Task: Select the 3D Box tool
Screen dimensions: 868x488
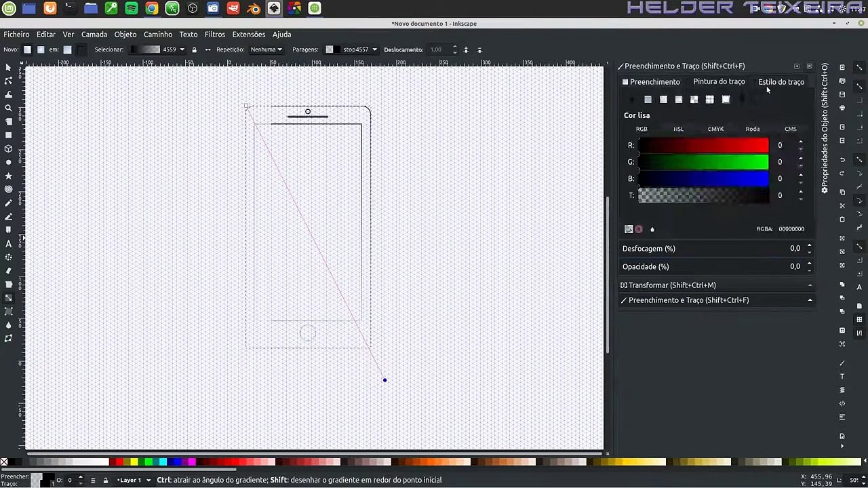Action: coord(8,148)
